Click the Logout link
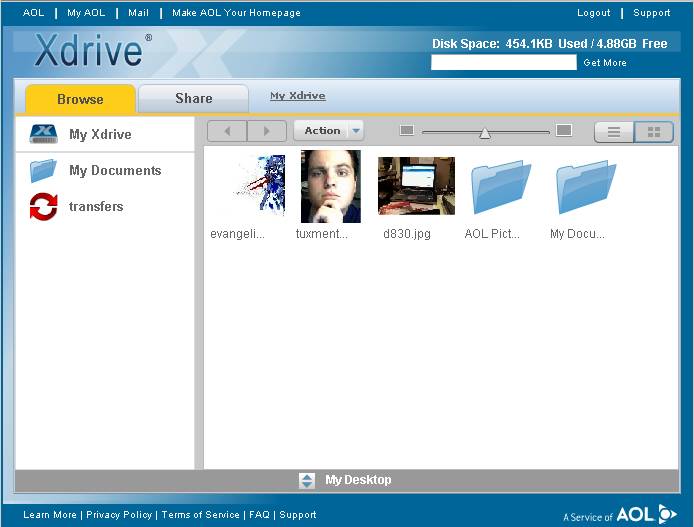Viewport: 694px width, 527px height. (593, 13)
